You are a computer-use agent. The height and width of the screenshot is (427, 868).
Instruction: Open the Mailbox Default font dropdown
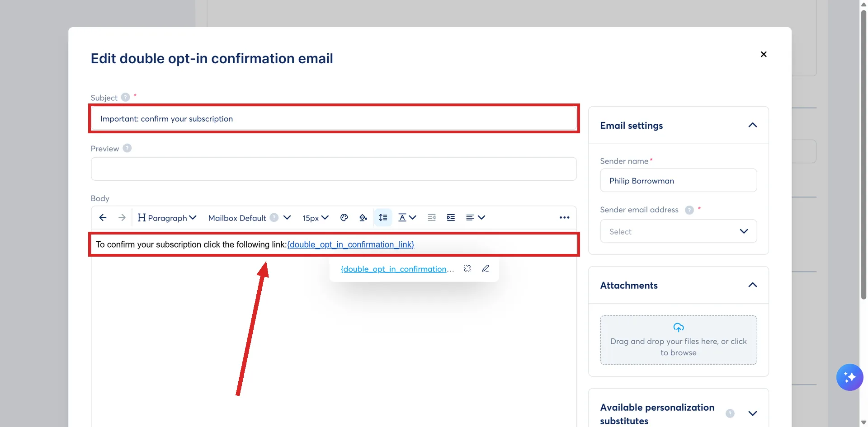(249, 217)
